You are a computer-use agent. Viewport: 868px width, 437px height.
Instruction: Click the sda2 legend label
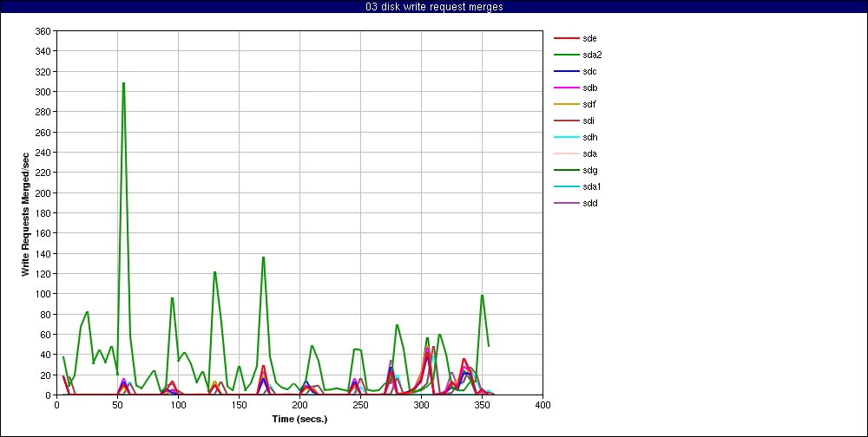[x=592, y=55]
